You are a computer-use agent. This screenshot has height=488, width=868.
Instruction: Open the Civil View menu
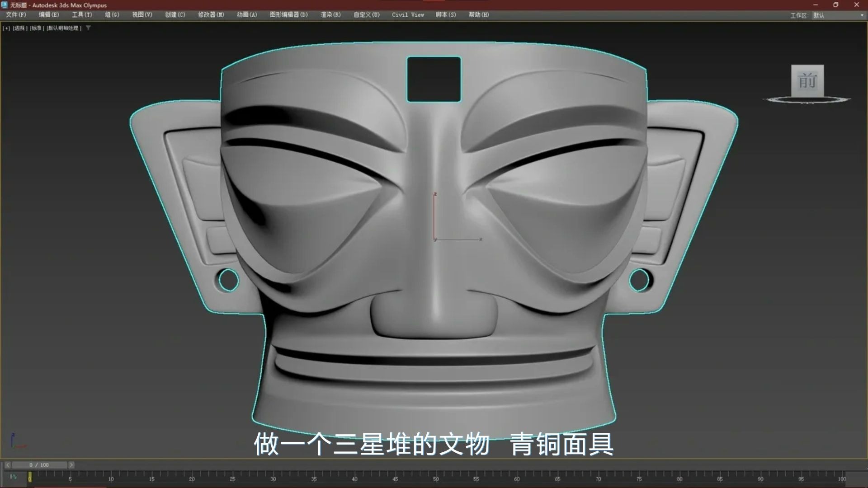(x=408, y=15)
